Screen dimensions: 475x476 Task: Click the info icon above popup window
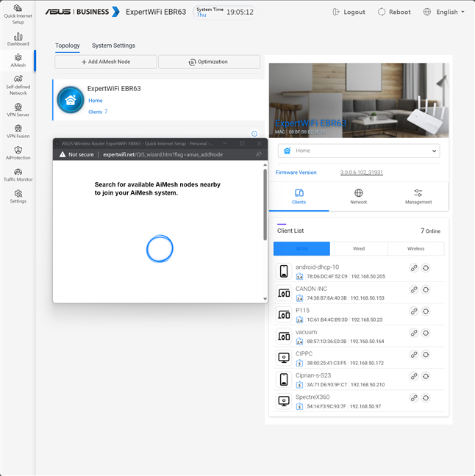[x=254, y=134]
